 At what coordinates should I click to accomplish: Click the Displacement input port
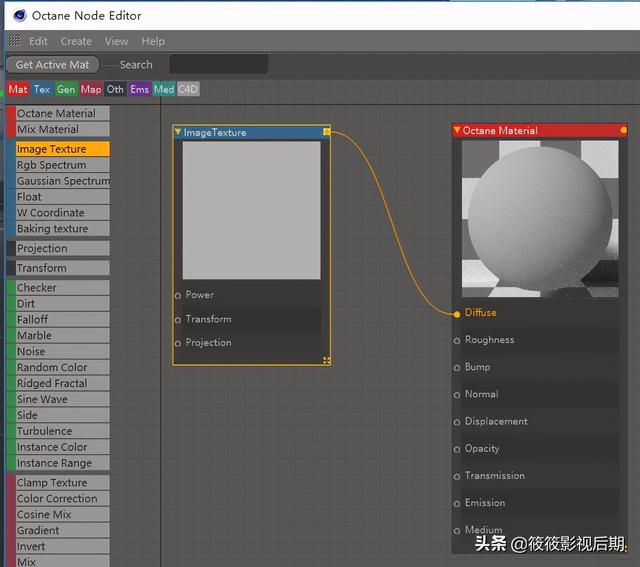[x=457, y=422]
